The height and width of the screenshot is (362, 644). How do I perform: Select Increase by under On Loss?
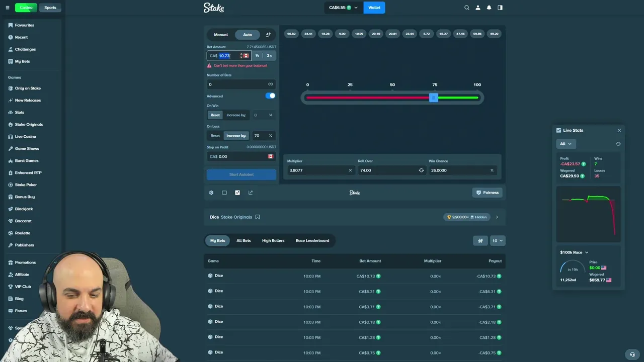coord(236,136)
